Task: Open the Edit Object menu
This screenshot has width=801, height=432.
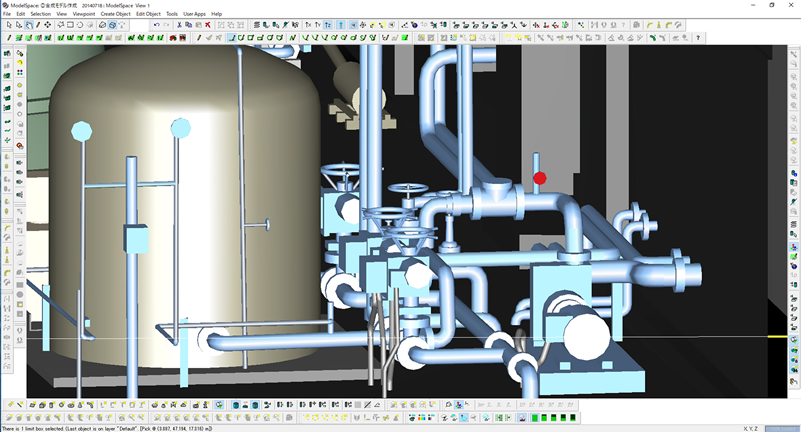Action: pos(148,14)
